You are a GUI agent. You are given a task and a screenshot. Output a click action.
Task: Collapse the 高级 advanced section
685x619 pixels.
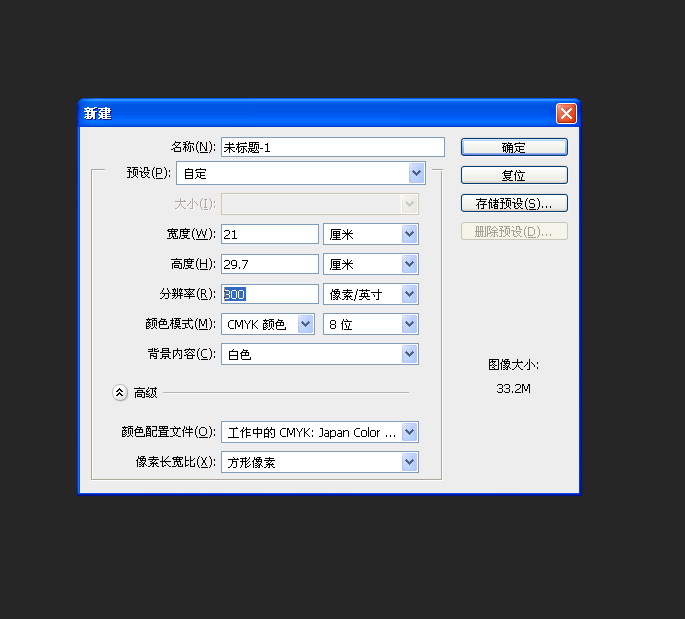[x=120, y=393]
